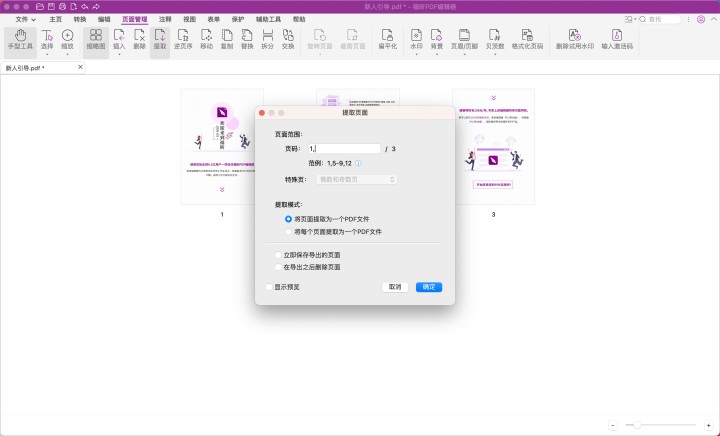This screenshot has height=436, width=720.
Task: Open the 保护 ribbon tab
Action: coord(238,19)
